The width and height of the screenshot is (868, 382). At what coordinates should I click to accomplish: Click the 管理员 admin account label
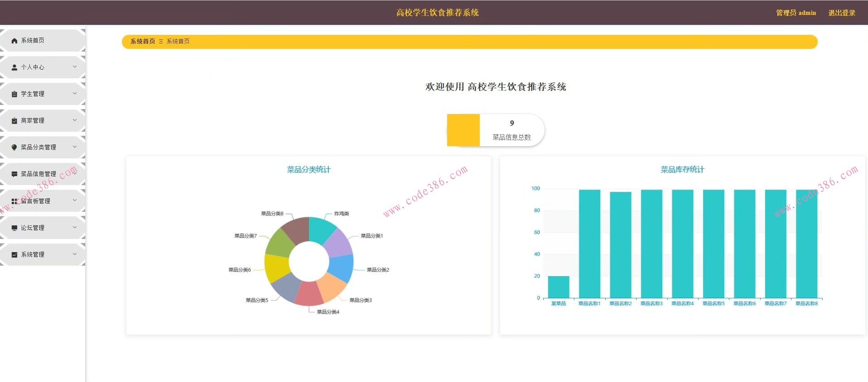tap(796, 13)
